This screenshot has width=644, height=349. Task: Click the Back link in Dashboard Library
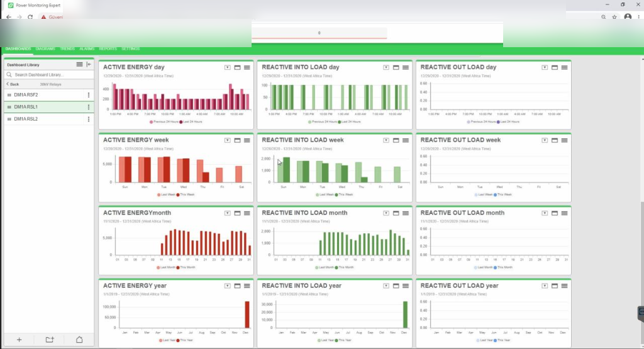pos(13,84)
